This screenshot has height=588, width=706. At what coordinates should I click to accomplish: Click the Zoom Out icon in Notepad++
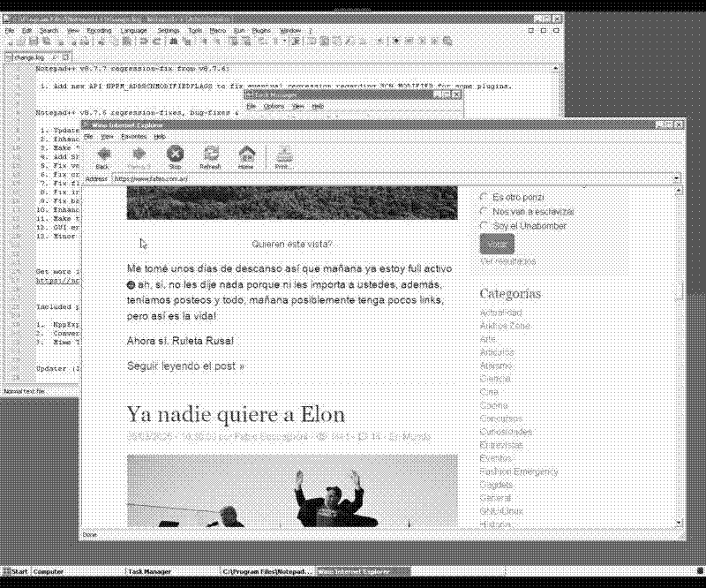tap(216, 41)
